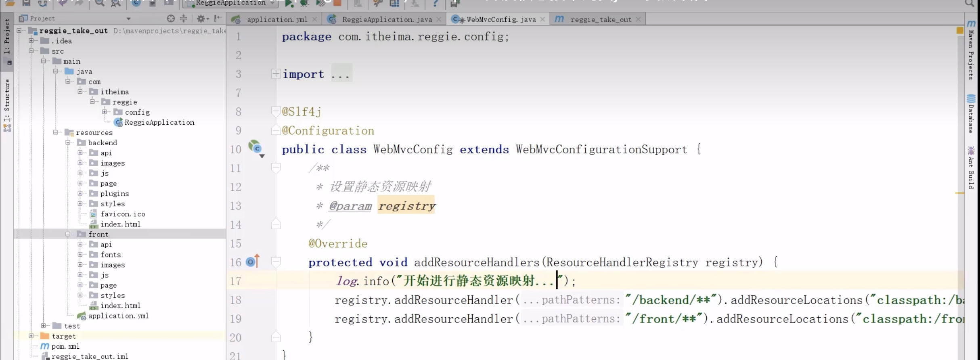Screen dimensions: 980x360
Task: Run ReggieApplication with the green play icon
Action: tap(289, 3)
